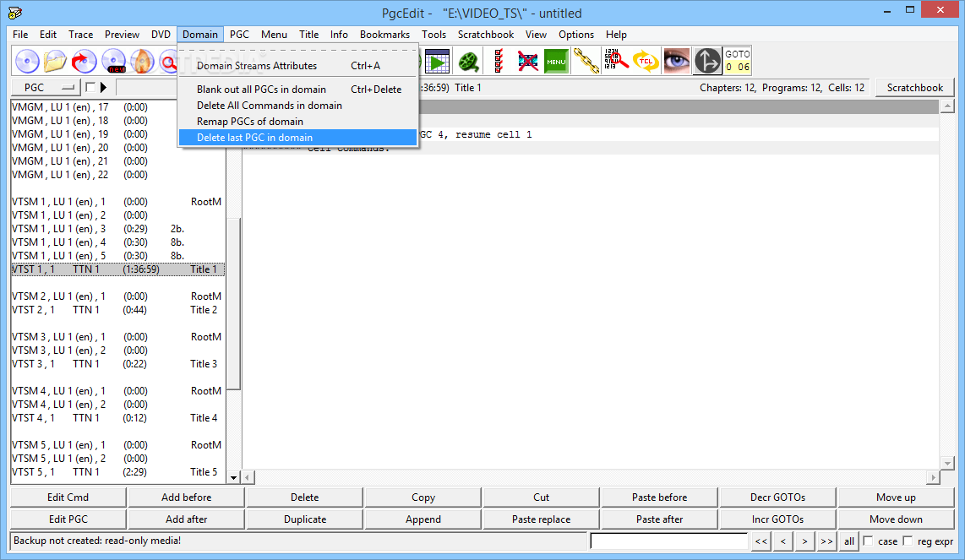Select VTSM 1, LU 1 (en), 3 row
Viewport: 965px width, 560px height.
[x=117, y=229]
